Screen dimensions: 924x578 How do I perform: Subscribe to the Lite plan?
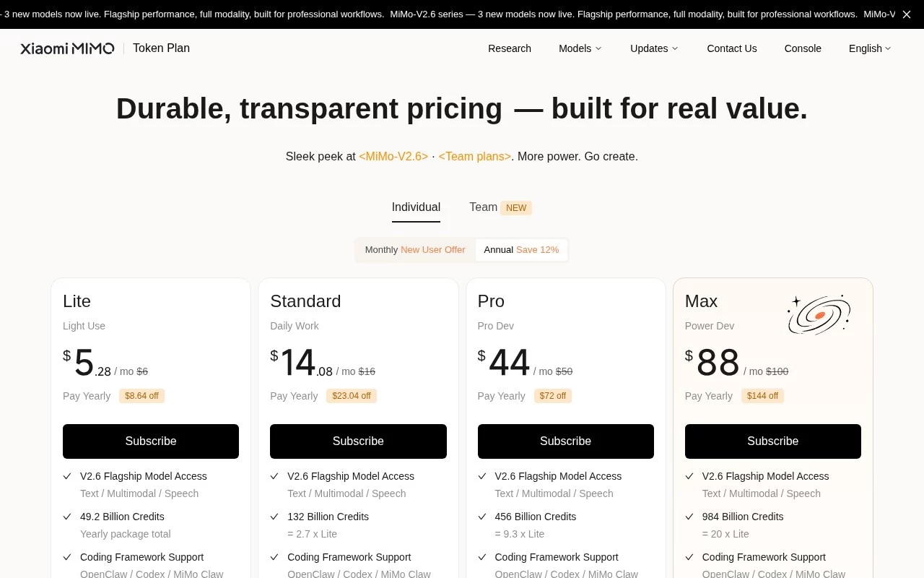coord(151,441)
